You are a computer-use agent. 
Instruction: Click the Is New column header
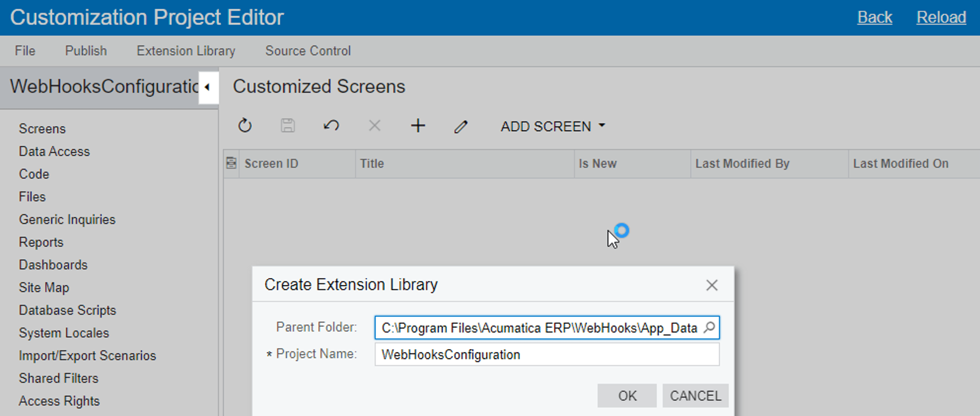click(633, 164)
